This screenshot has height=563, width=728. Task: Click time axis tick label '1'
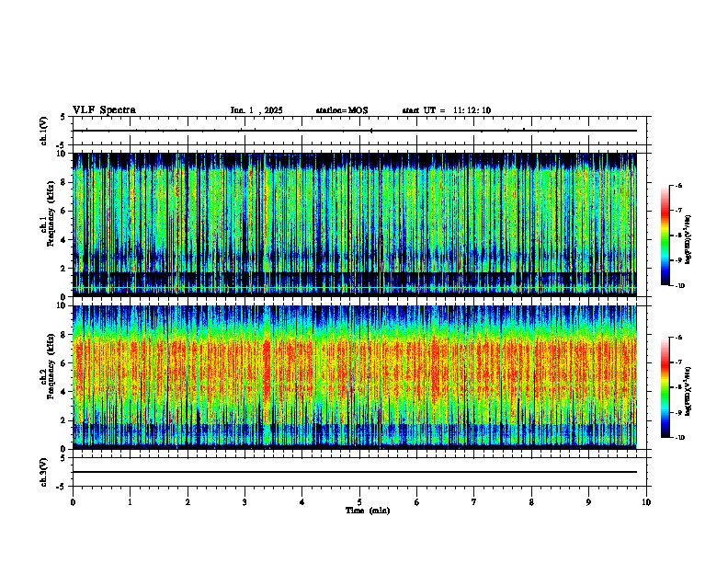(130, 502)
